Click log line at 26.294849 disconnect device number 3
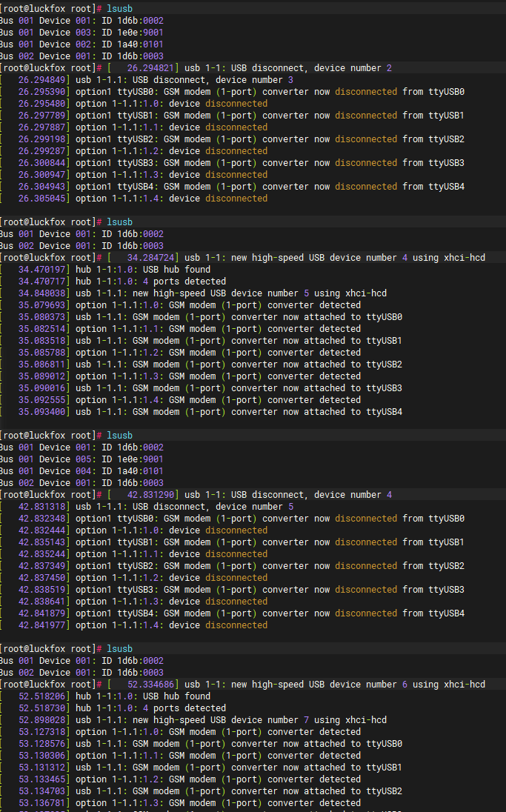The width and height of the screenshot is (506, 812). [x=147, y=80]
